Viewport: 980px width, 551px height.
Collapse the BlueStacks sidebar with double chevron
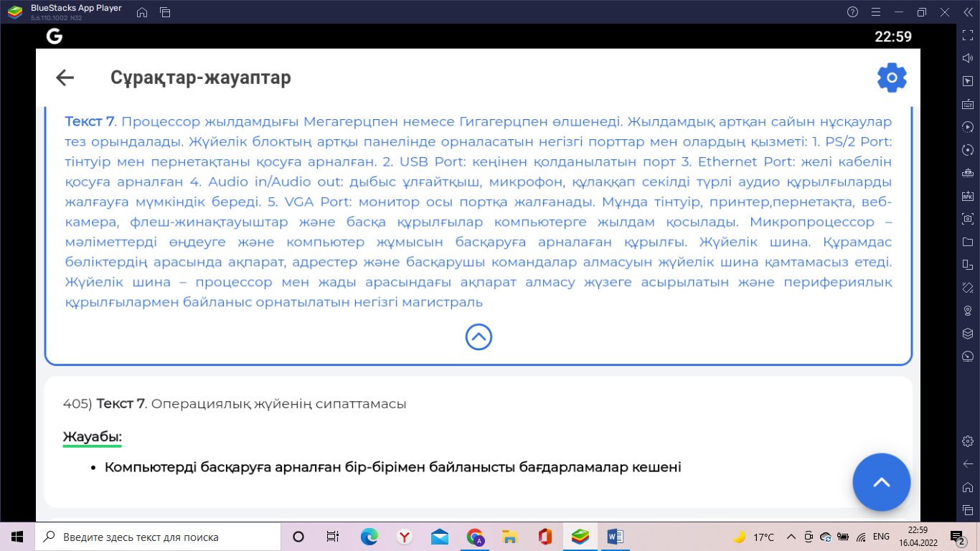[x=967, y=12]
